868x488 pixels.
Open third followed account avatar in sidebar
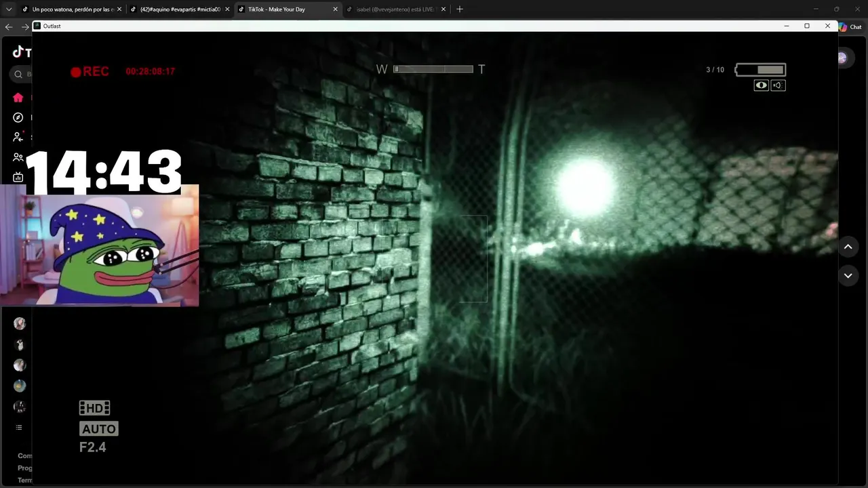pos(20,365)
